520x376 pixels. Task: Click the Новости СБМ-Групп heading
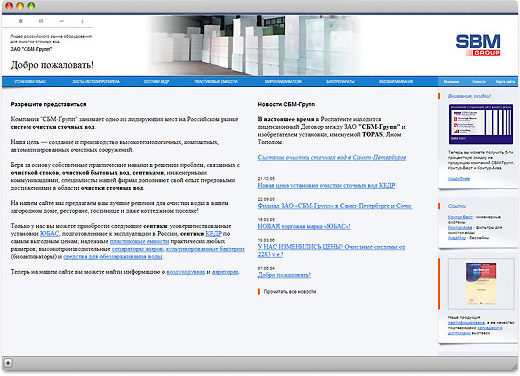pos(286,104)
